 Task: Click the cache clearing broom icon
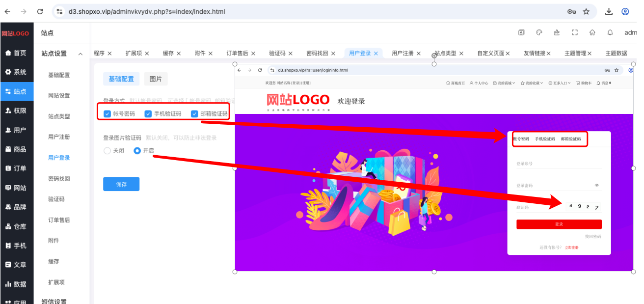click(557, 33)
